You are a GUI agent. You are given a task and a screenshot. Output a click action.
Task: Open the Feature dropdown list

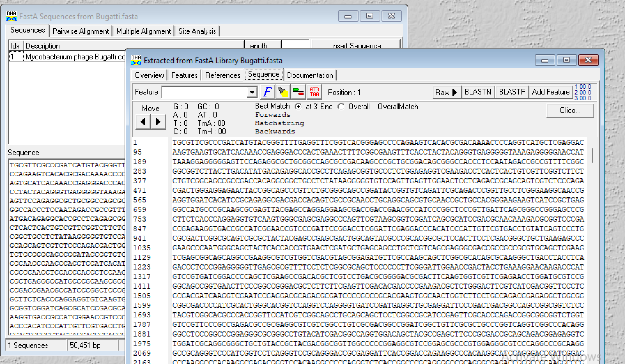coord(252,92)
